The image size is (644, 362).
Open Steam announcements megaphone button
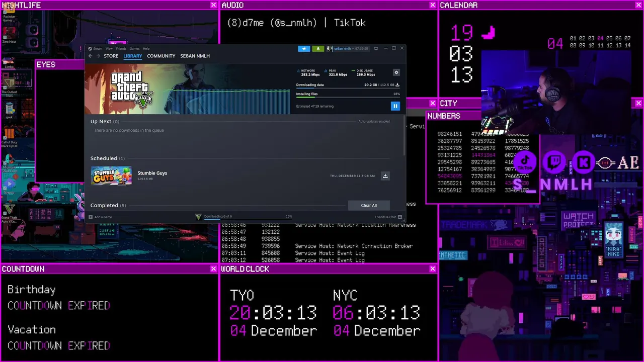[304, 49]
